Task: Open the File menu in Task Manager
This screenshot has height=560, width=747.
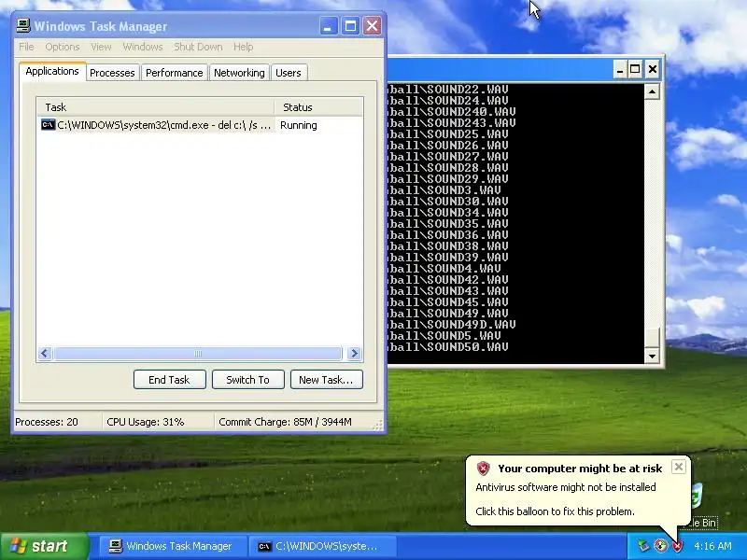Action: [26, 47]
